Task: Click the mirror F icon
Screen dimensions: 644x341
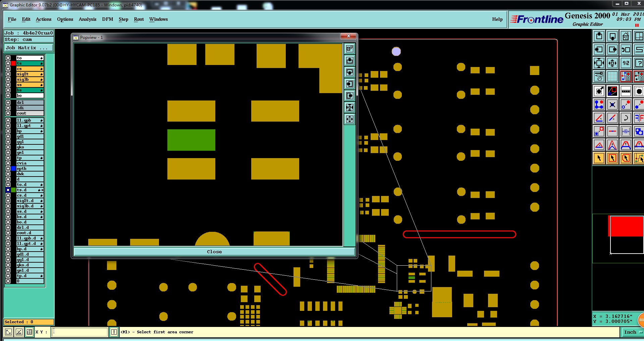Action: click(x=639, y=118)
